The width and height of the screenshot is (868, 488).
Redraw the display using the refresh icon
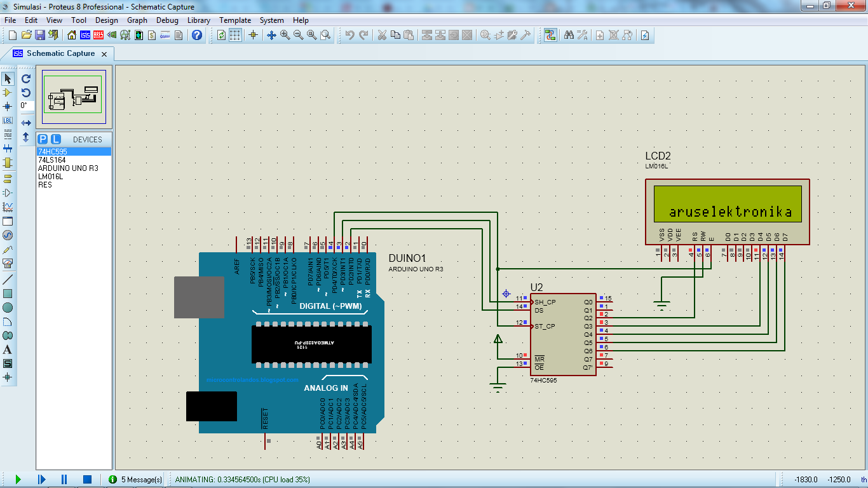(221, 35)
